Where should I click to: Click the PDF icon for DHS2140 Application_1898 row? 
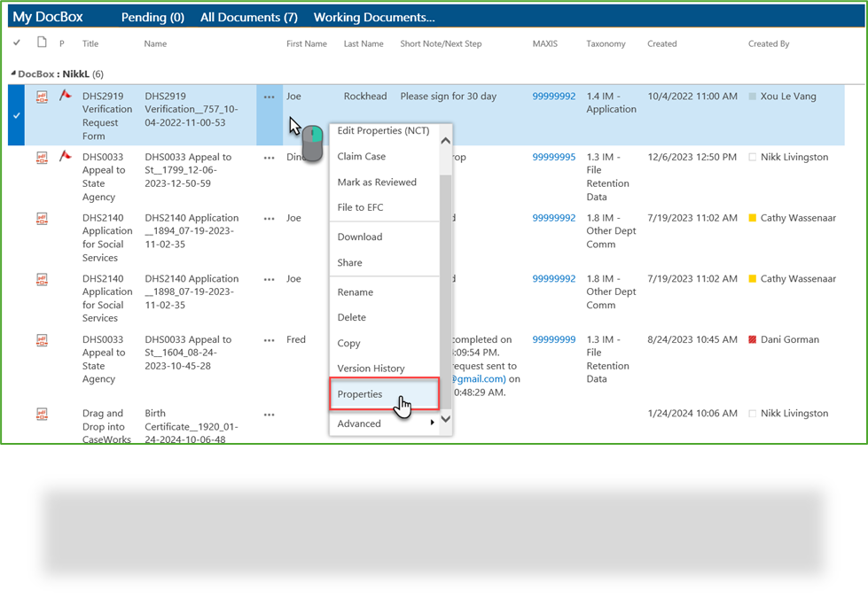[42, 278]
